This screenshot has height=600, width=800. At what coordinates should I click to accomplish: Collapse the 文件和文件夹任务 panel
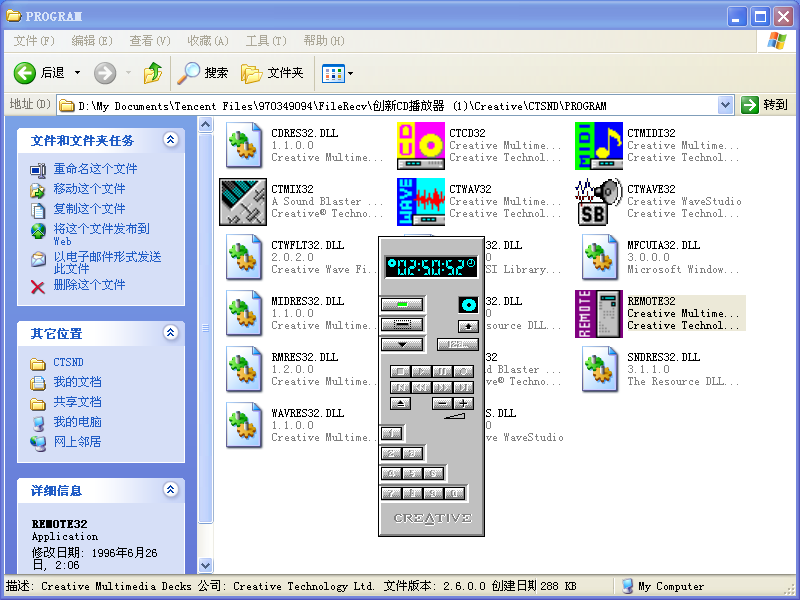pos(171,140)
